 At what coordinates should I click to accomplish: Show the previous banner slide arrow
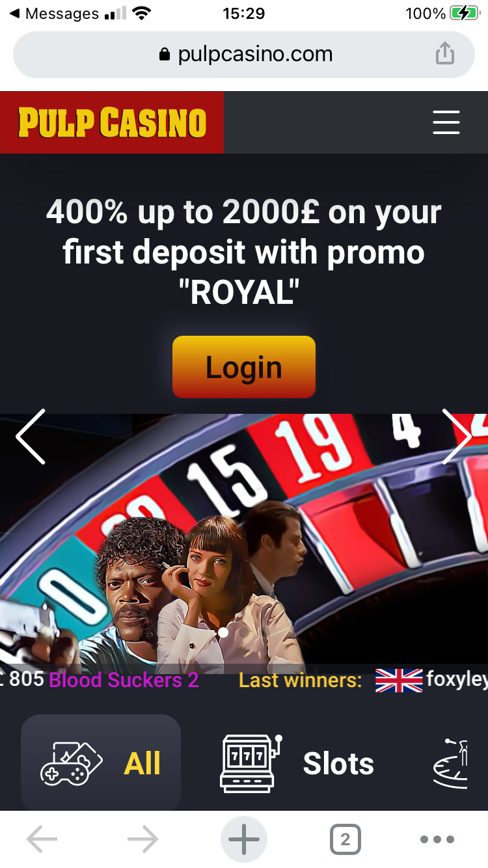[x=31, y=437]
